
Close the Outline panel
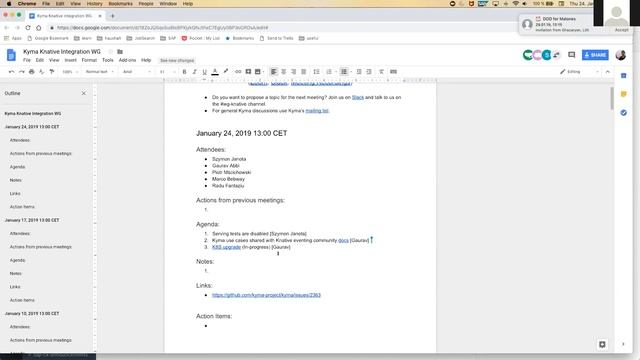(84, 93)
